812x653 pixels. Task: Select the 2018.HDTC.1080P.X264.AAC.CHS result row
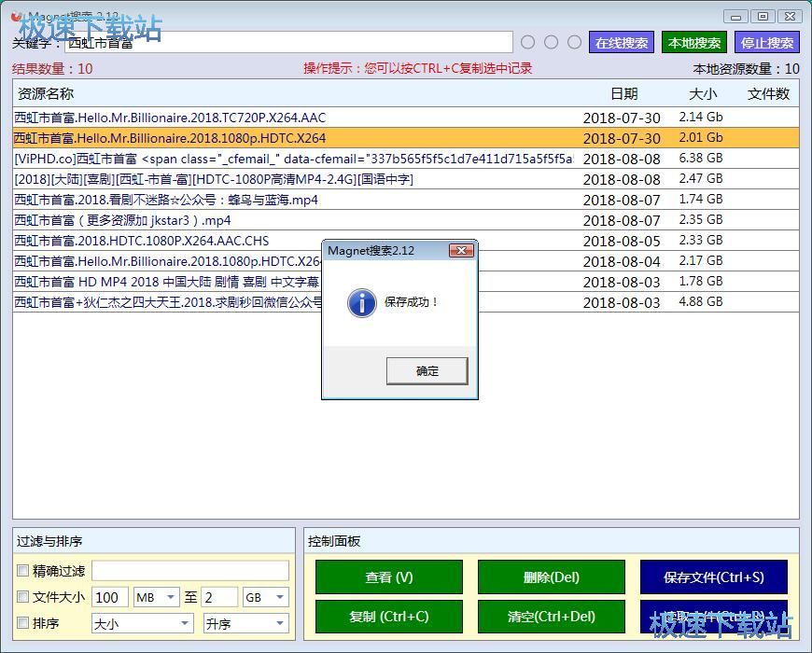pos(405,241)
